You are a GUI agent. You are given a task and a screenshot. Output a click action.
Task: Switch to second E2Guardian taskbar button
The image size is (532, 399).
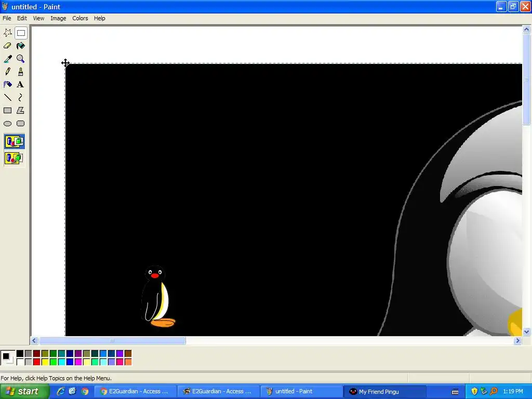(218, 392)
